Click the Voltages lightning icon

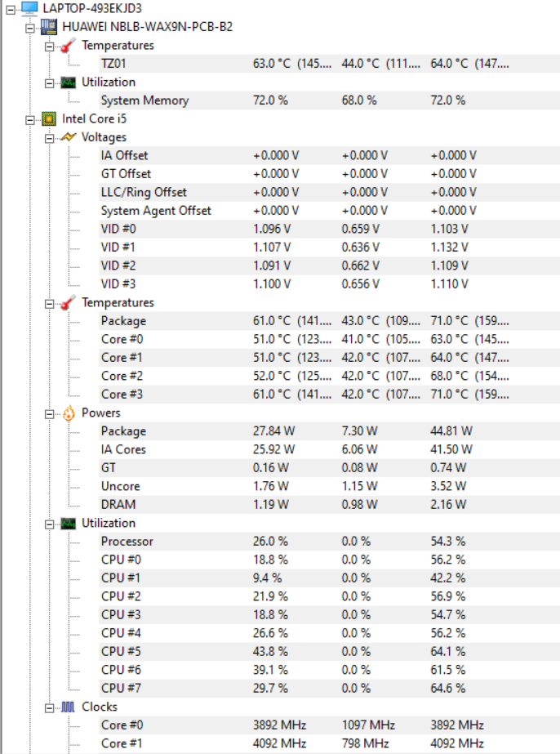(69, 137)
